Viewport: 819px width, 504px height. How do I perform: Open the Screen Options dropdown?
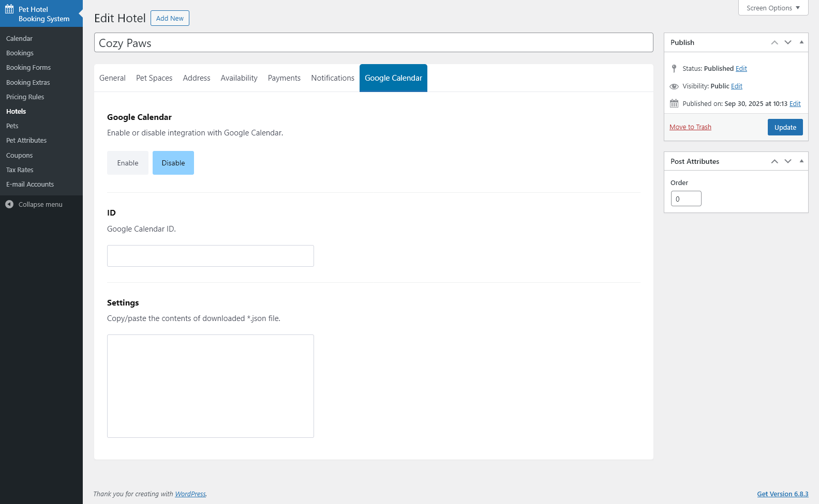click(x=773, y=8)
